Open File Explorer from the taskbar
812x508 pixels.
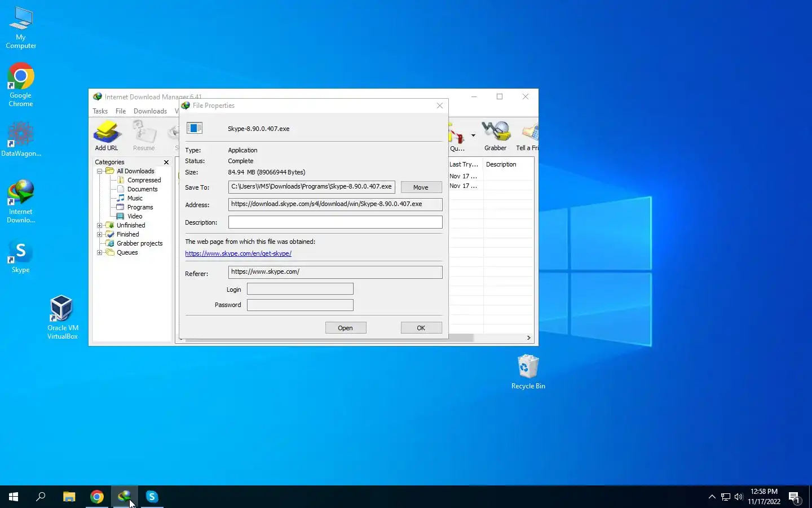pyautogui.click(x=69, y=497)
